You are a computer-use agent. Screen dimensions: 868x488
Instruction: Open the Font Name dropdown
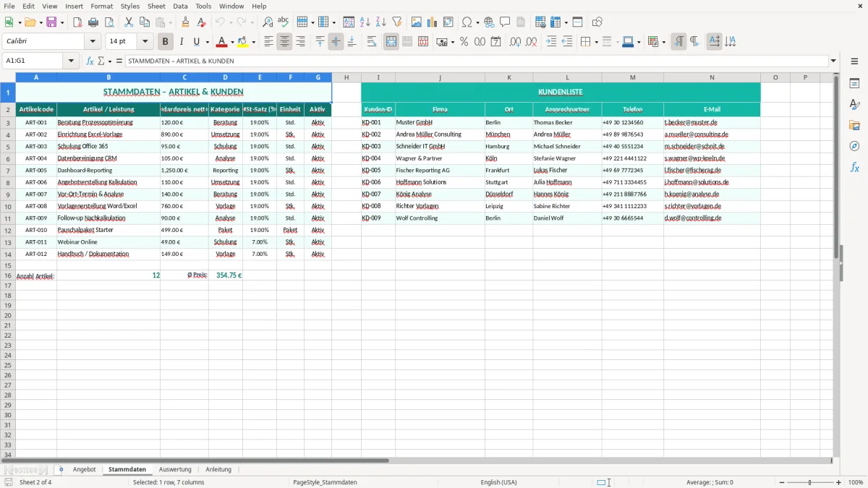click(x=92, y=42)
